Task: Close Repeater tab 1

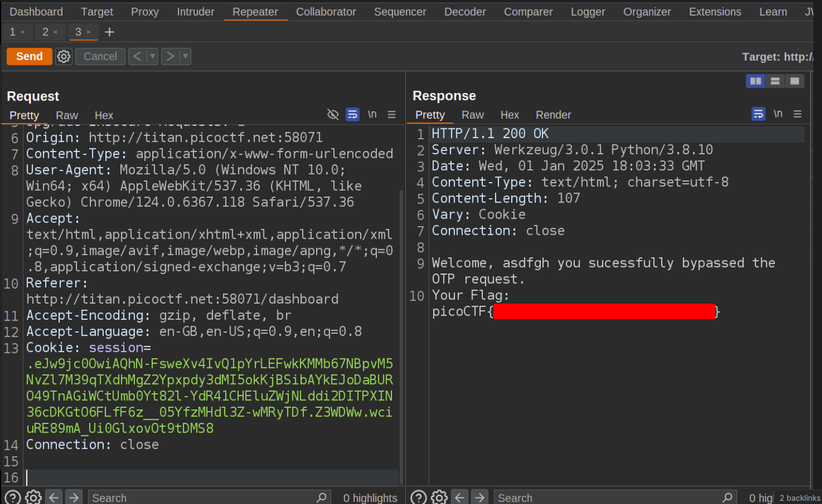Action: coord(23,32)
